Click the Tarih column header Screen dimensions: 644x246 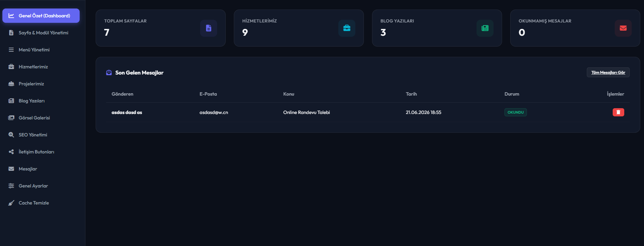tap(411, 94)
